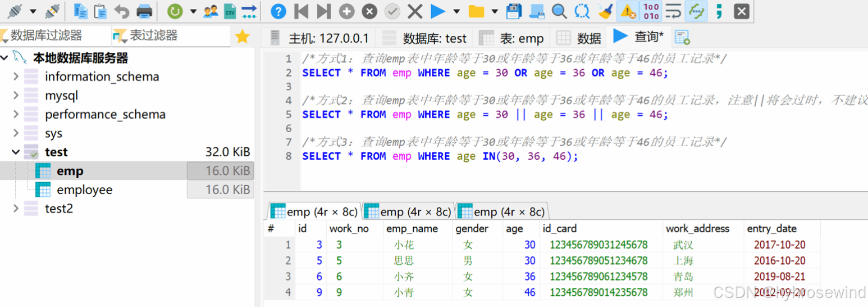Expand the sys database node
Viewport: 868px width, 307px height.
[16, 133]
